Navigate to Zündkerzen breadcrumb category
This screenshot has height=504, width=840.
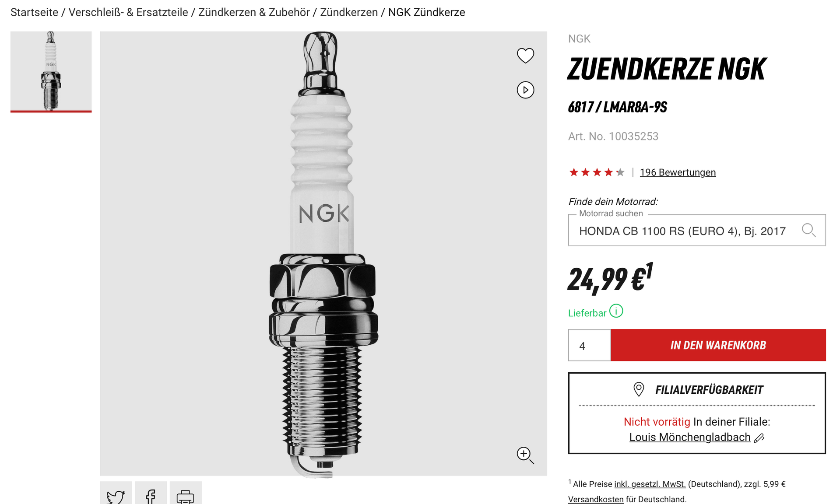(349, 12)
